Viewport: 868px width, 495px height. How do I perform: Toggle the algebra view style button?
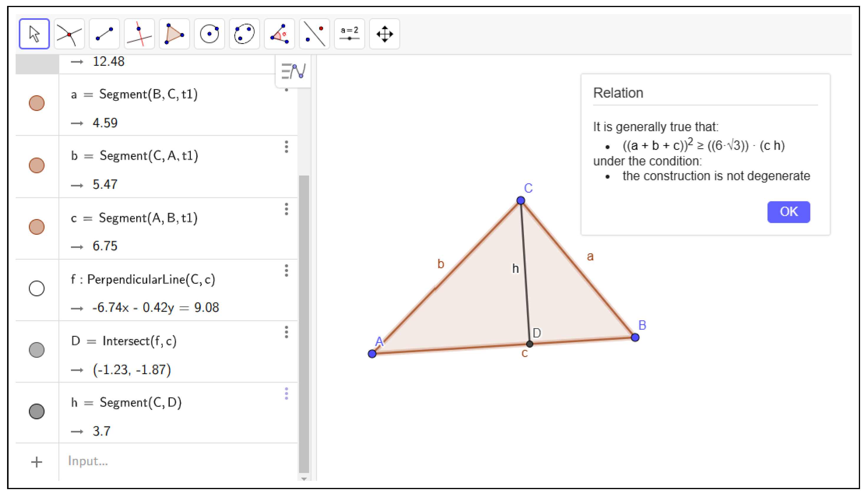(293, 71)
